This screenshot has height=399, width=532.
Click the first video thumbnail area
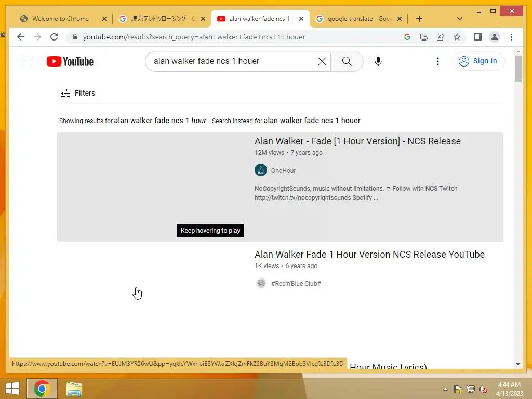pos(153,187)
